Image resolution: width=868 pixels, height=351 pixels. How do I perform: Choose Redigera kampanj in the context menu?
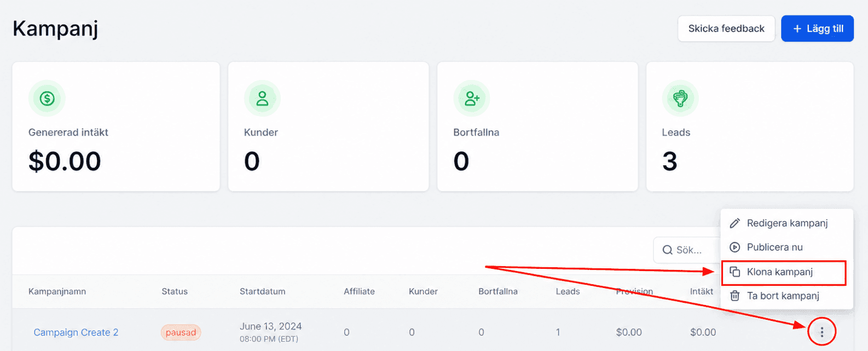click(x=786, y=223)
